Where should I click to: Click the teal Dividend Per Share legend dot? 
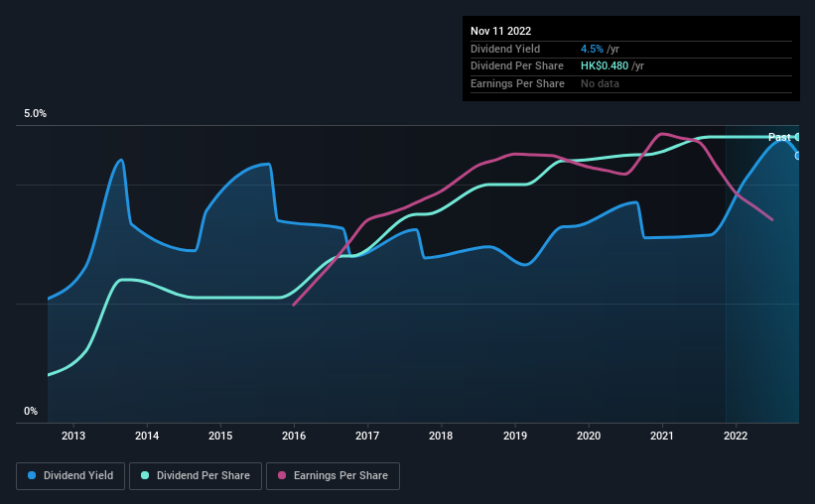tap(145, 475)
